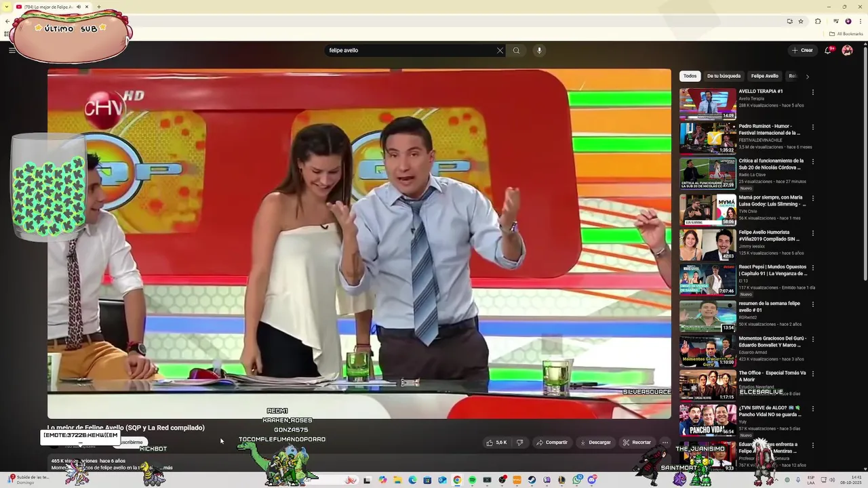Bookmark this page with the star icon
868x488 pixels.
tap(801, 21)
